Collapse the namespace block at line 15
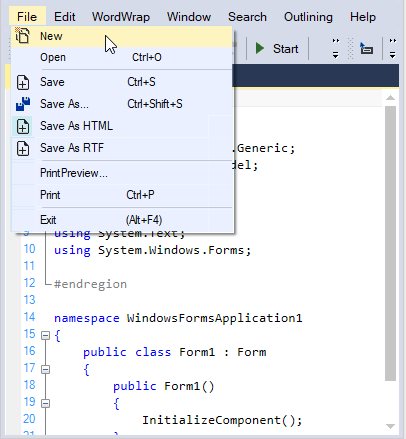406x439 pixels. click(x=45, y=335)
